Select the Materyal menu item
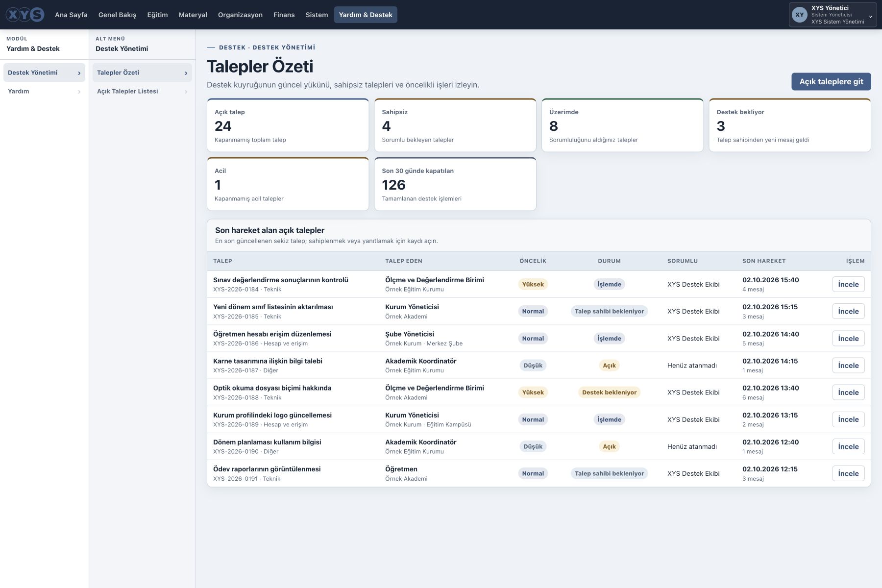This screenshot has width=882, height=588. (x=193, y=15)
